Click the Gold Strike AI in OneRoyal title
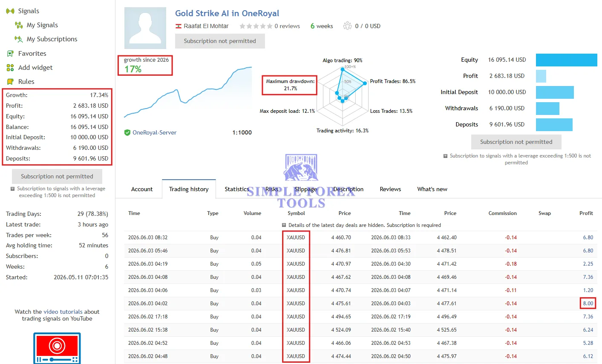 point(227,13)
